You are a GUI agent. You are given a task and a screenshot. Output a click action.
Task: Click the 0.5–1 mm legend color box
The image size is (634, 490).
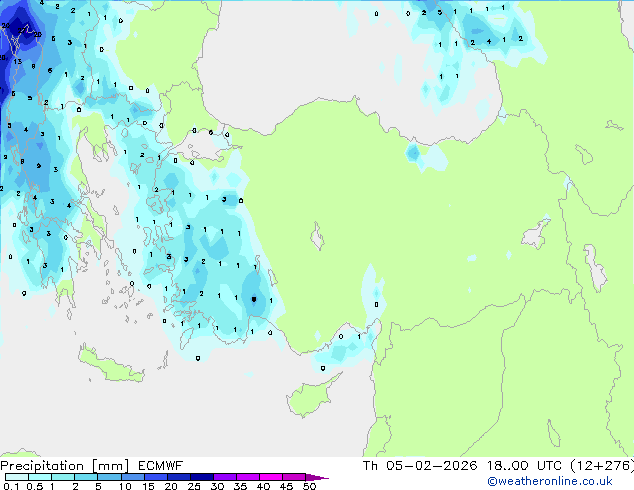coord(40,477)
